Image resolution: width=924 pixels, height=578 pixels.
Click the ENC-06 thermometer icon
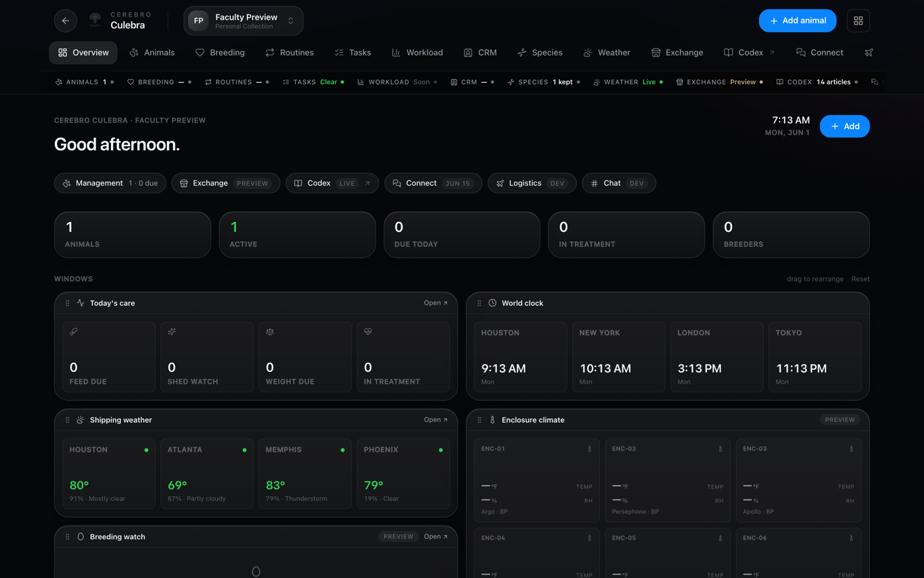pyautogui.click(x=851, y=538)
